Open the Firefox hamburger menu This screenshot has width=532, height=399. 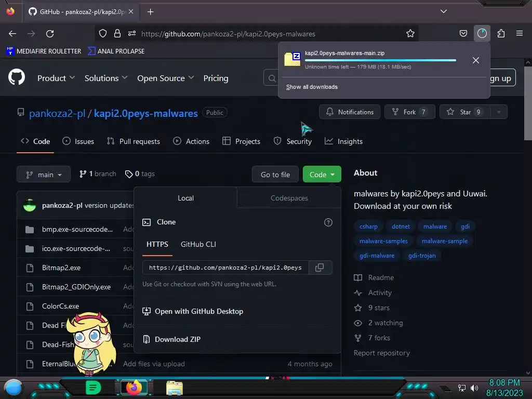click(520, 33)
